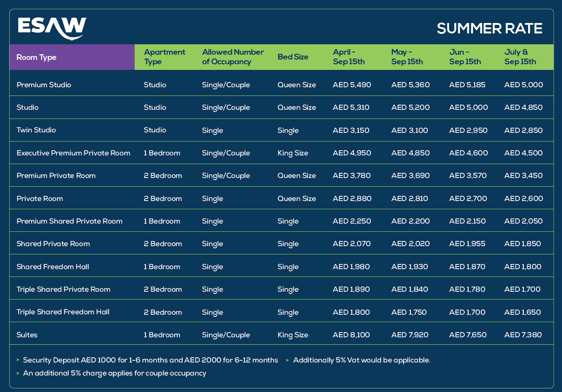The height and width of the screenshot is (392, 562).
Task: Click the AED 8,100 Suites price
Action: pyautogui.click(x=351, y=335)
